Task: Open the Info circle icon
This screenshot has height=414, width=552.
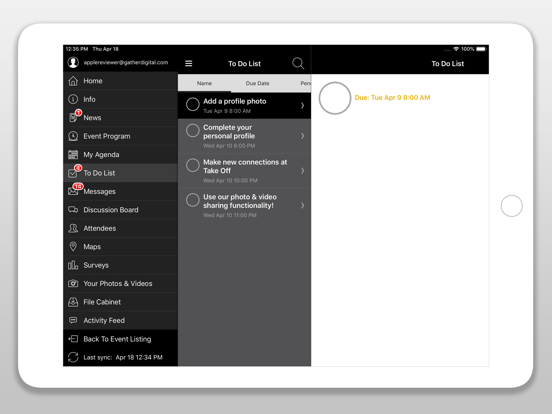Action: pos(73,99)
